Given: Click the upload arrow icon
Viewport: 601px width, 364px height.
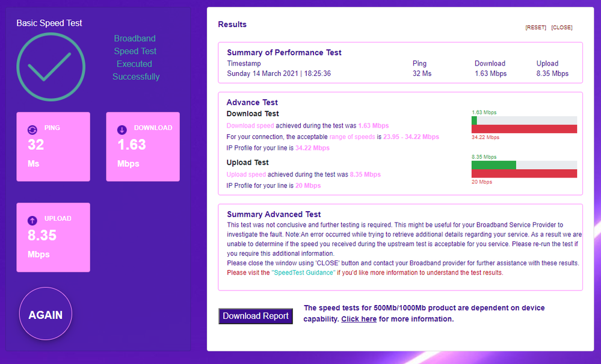Looking at the screenshot, I should 32,220.
